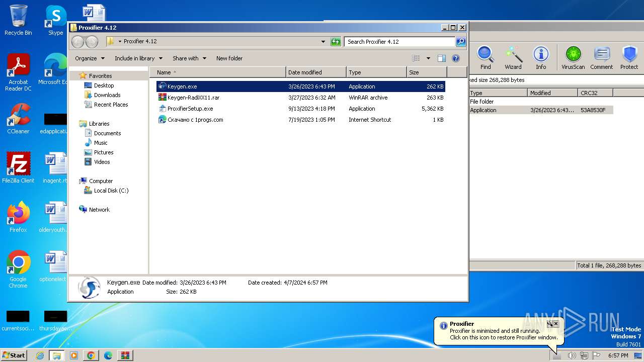Sort files by the Name column
This screenshot has width=644, height=362.
(x=217, y=72)
